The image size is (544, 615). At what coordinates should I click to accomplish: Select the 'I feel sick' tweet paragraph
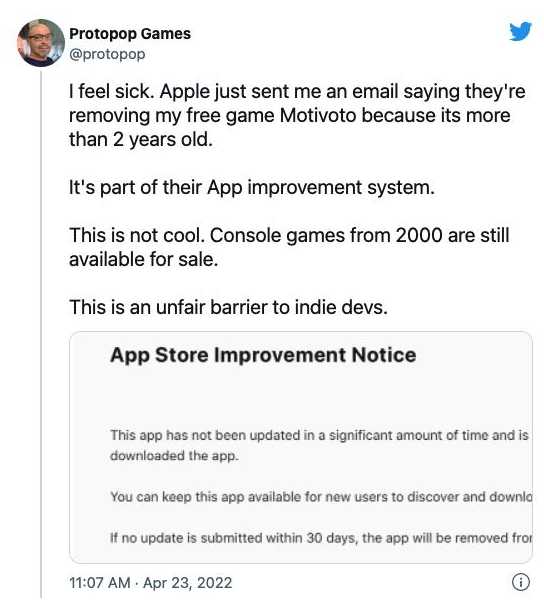(x=297, y=115)
